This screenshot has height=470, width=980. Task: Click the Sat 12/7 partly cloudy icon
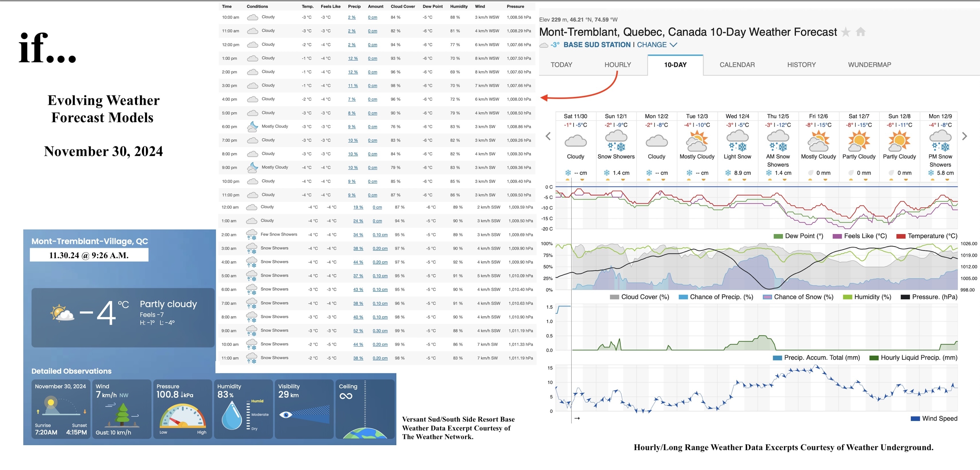(859, 140)
